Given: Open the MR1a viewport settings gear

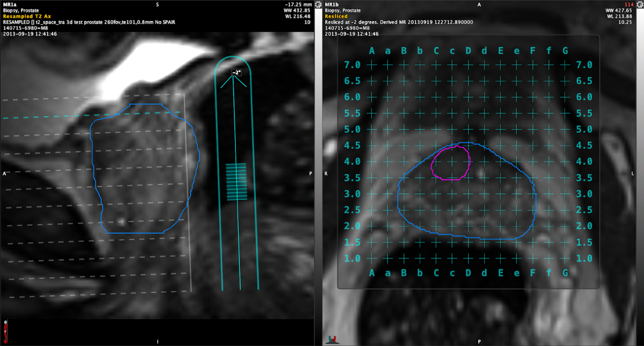Looking at the screenshot, I should click(319, 4).
